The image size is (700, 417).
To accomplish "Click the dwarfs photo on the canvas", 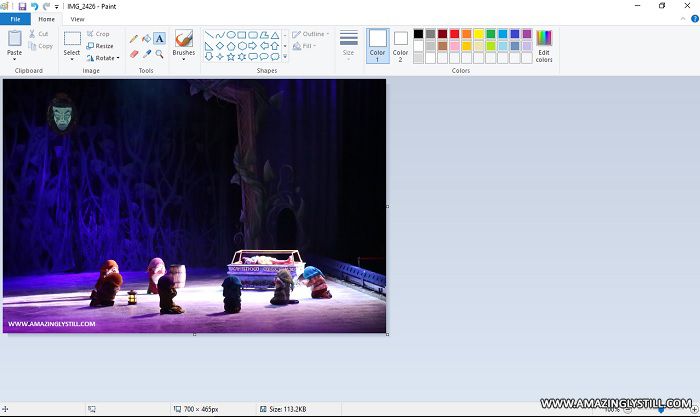I will pos(194,206).
